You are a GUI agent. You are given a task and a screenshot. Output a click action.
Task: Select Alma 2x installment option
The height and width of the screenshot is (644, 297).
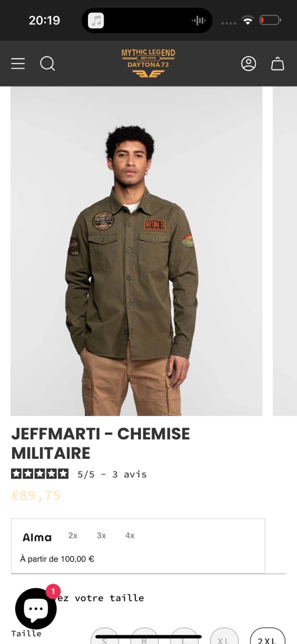[73, 536]
